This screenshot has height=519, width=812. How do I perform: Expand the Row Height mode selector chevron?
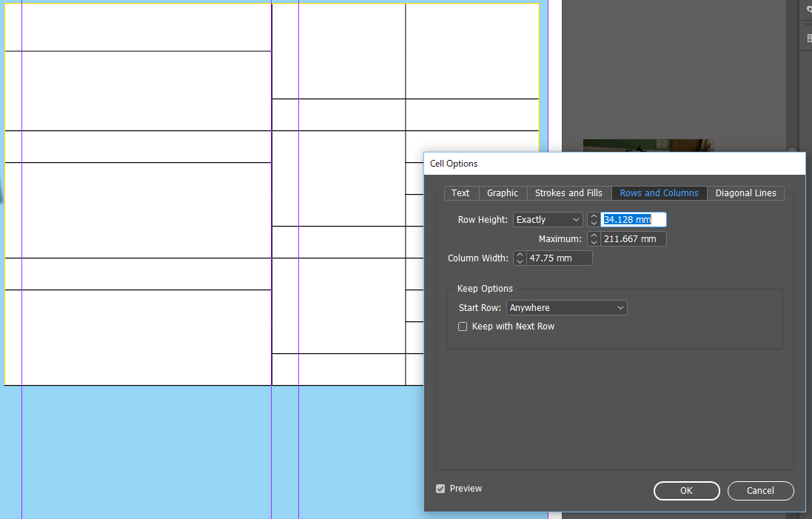[x=576, y=219]
